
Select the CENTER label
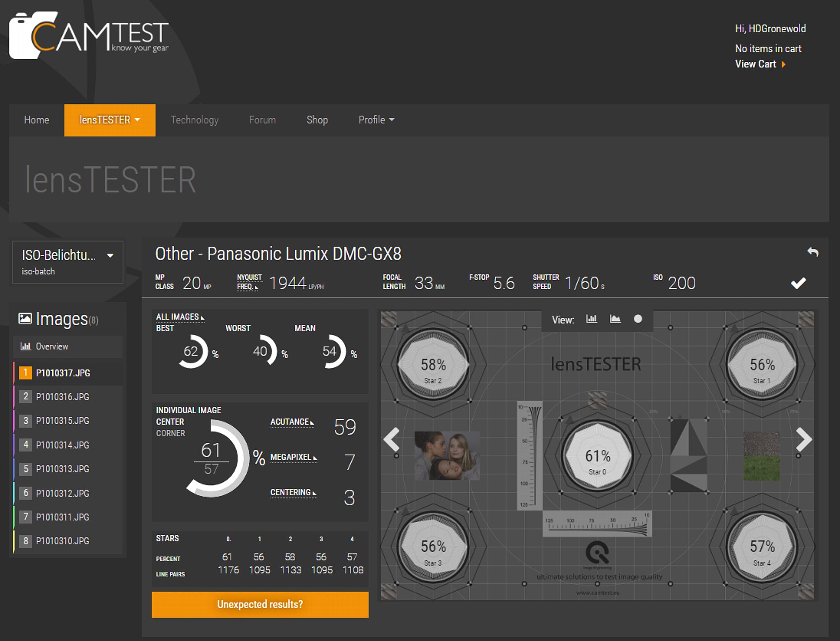[170, 422]
